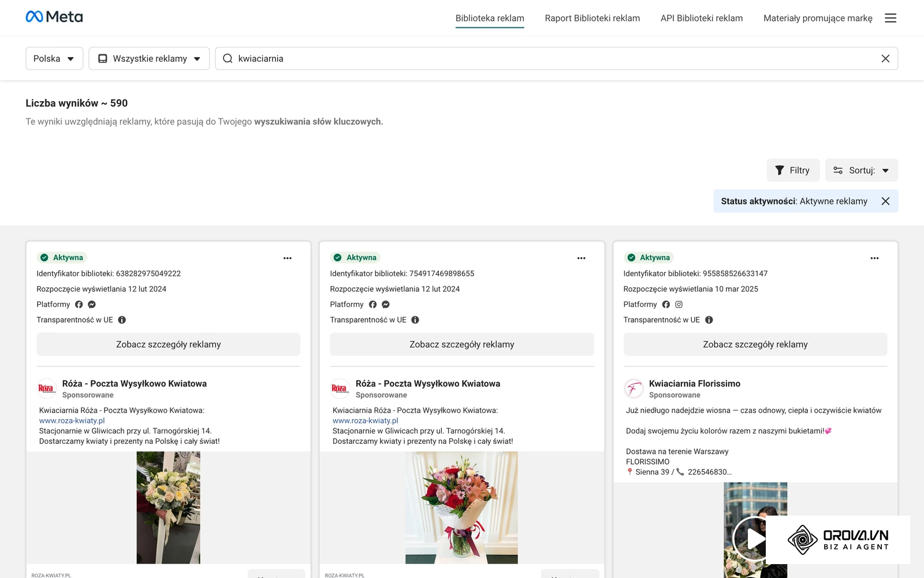This screenshot has height=578, width=924.
Task: Click Zobacz szczegóły reklamy for ad 638282975049222
Action: point(169,344)
